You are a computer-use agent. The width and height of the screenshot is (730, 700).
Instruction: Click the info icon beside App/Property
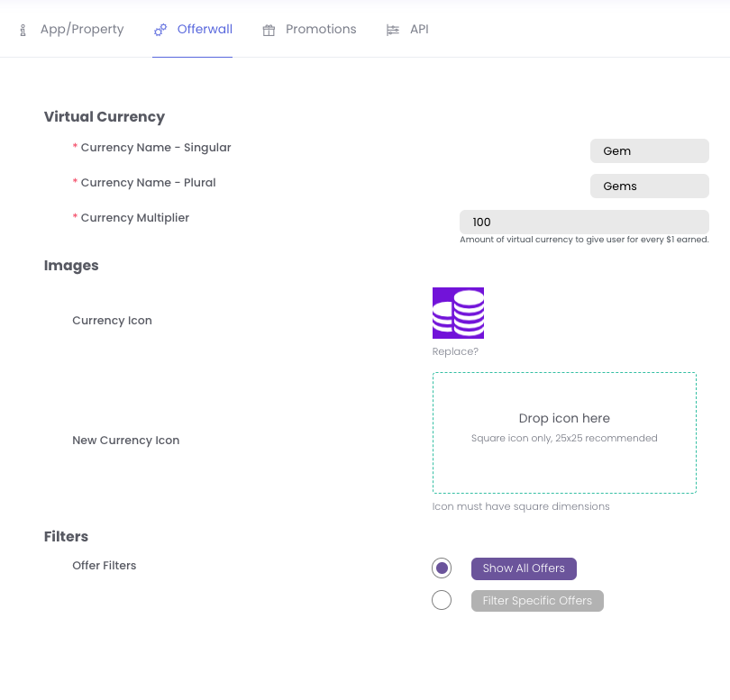coord(23,31)
